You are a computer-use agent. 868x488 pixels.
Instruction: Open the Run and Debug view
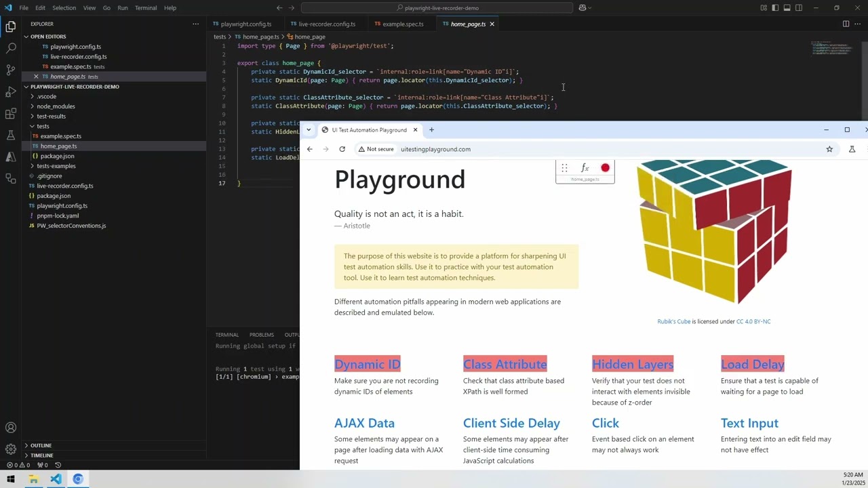(x=11, y=91)
